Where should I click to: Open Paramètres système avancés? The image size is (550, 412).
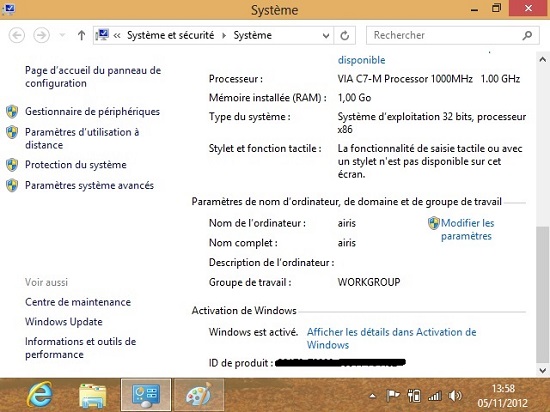pyautogui.click(x=89, y=185)
